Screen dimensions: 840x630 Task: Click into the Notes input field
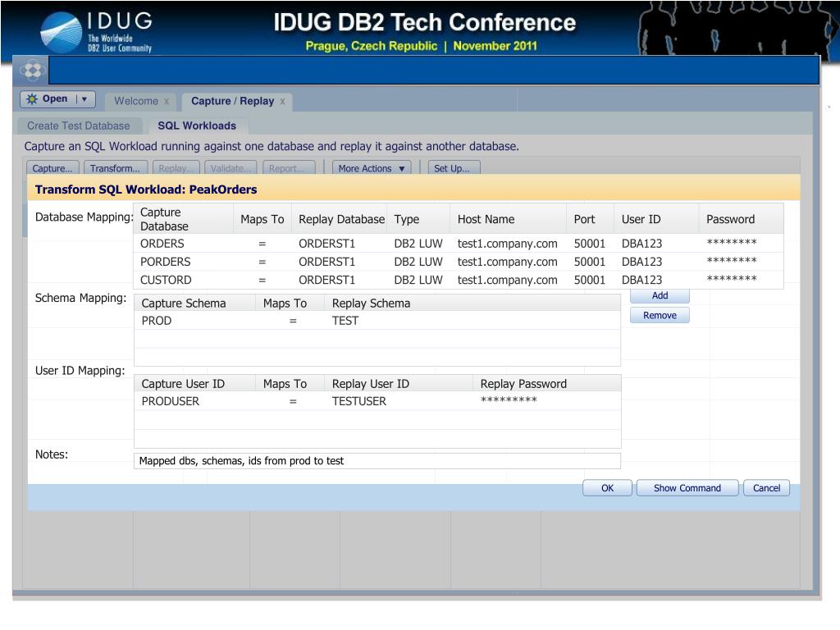point(377,461)
